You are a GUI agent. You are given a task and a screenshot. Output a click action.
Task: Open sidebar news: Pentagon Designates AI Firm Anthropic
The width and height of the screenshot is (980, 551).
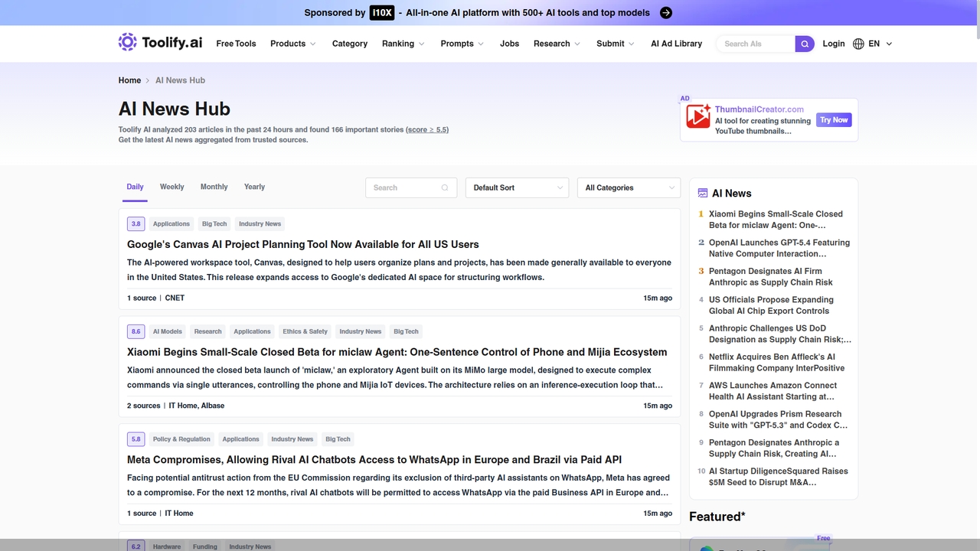pyautogui.click(x=771, y=276)
